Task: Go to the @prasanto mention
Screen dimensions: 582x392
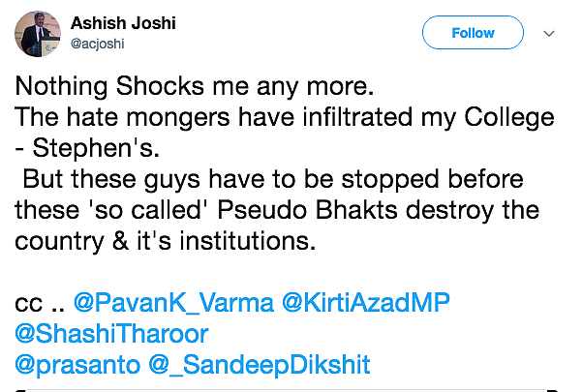Action: pyautogui.click(x=77, y=365)
